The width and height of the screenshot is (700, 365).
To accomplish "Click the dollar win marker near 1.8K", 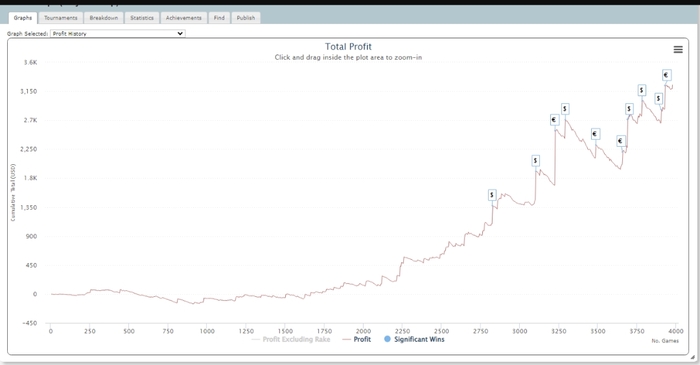I will [x=536, y=161].
